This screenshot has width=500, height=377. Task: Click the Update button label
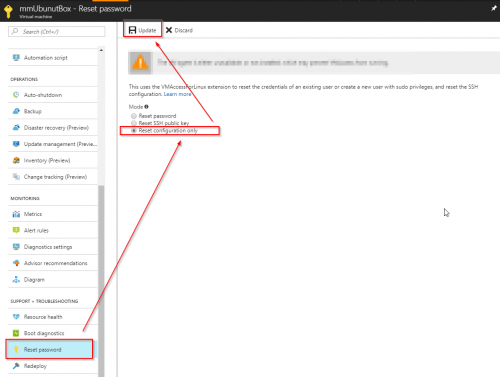[x=147, y=30]
